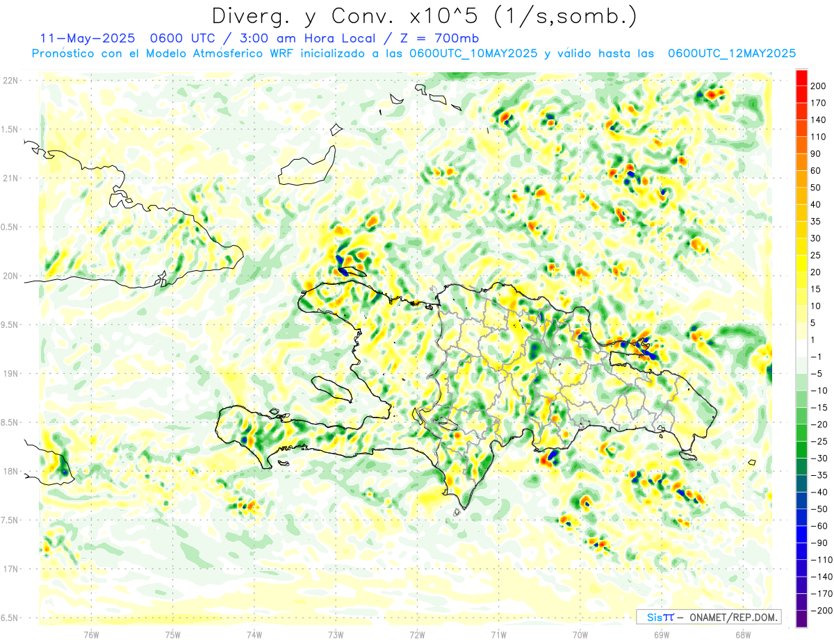Click the '72W' longitude label
The height and width of the screenshot is (644, 834).
click(x=418, y=636)
